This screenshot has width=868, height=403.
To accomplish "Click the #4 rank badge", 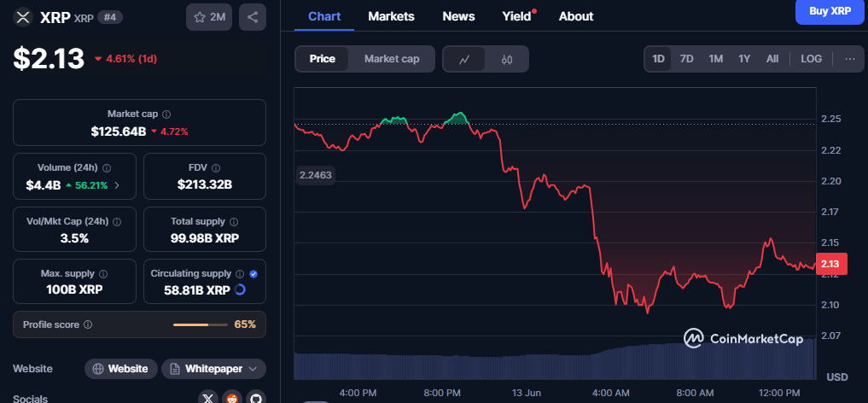I will click(109, 17).
